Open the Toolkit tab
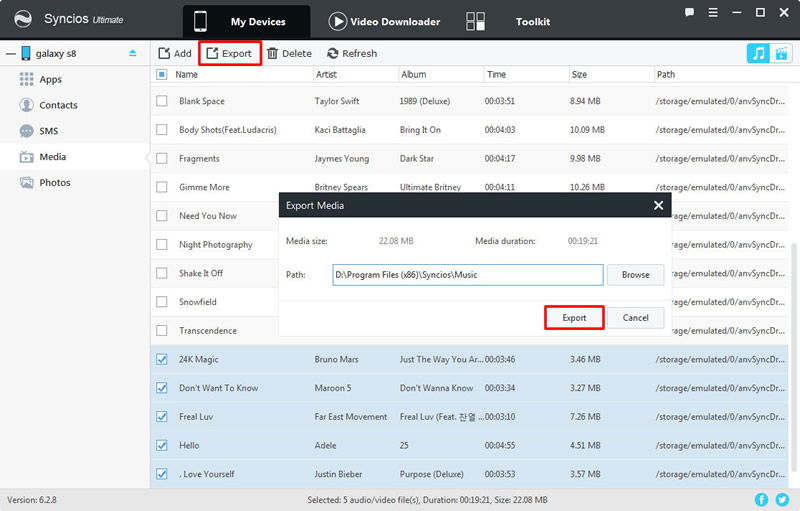 508,21
